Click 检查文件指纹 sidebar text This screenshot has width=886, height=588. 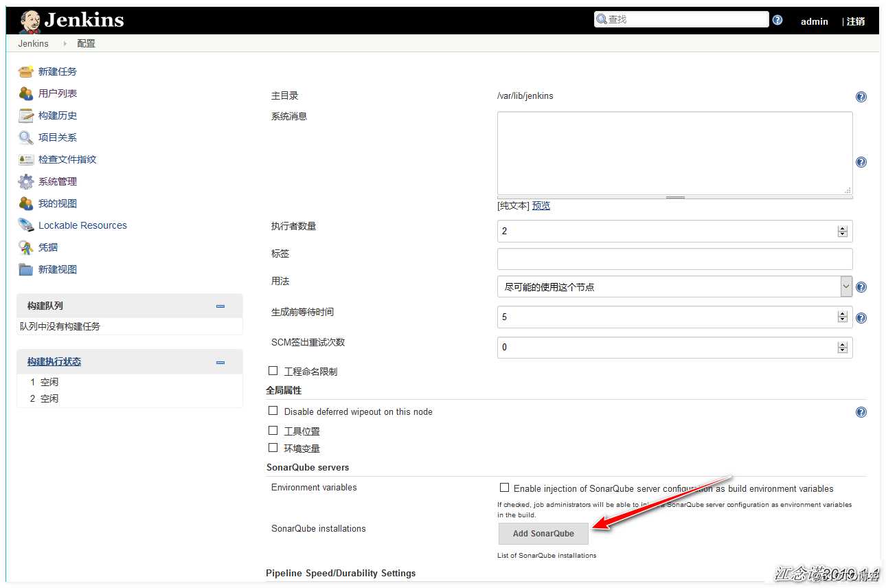point(67,159)
